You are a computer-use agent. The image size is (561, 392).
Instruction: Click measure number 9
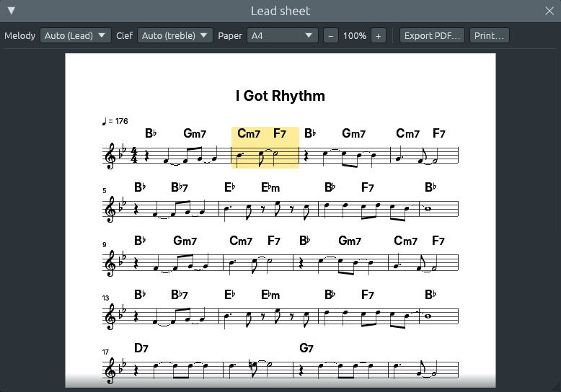point(105,245)
